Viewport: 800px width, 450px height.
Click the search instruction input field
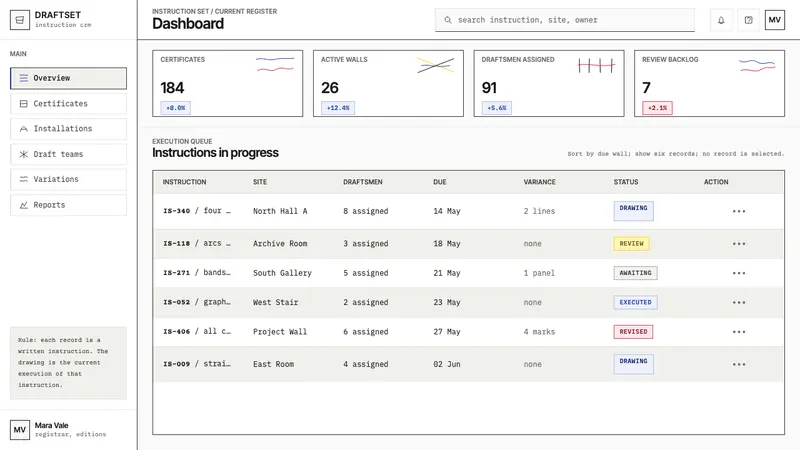tap(565, 20)
